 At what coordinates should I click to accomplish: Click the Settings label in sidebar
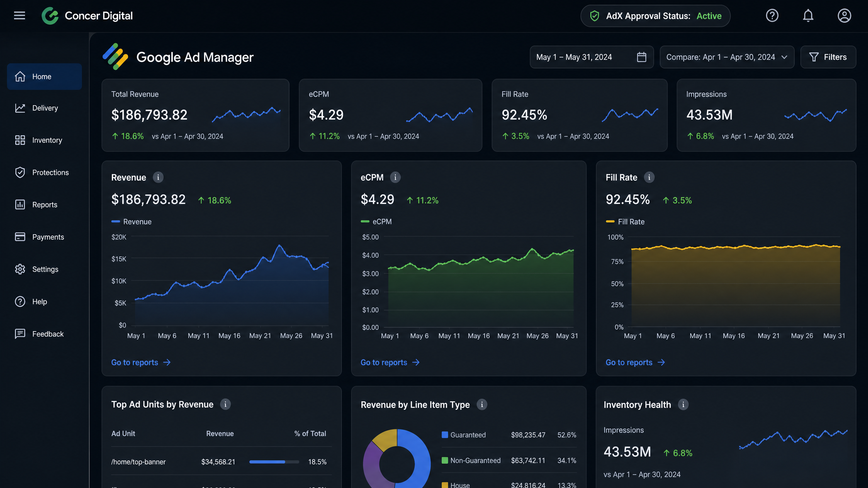point(45,269)
